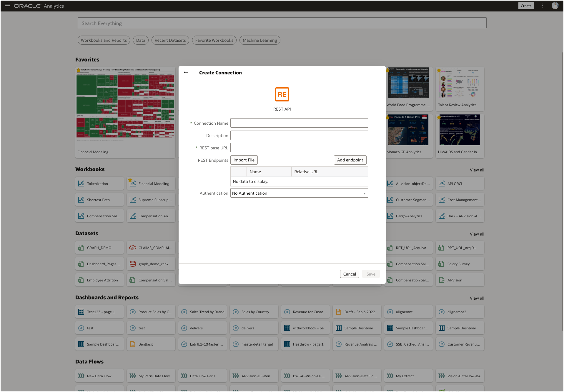This screenshot has height=392, width=564.
Task: Open the navigation hamburger menu
Action: click(7, 6)
